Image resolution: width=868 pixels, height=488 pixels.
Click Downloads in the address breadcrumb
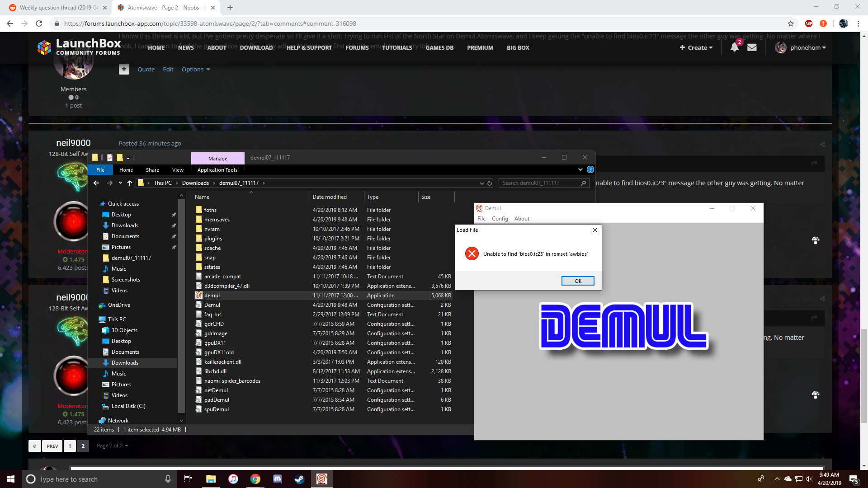click(195, 183)
